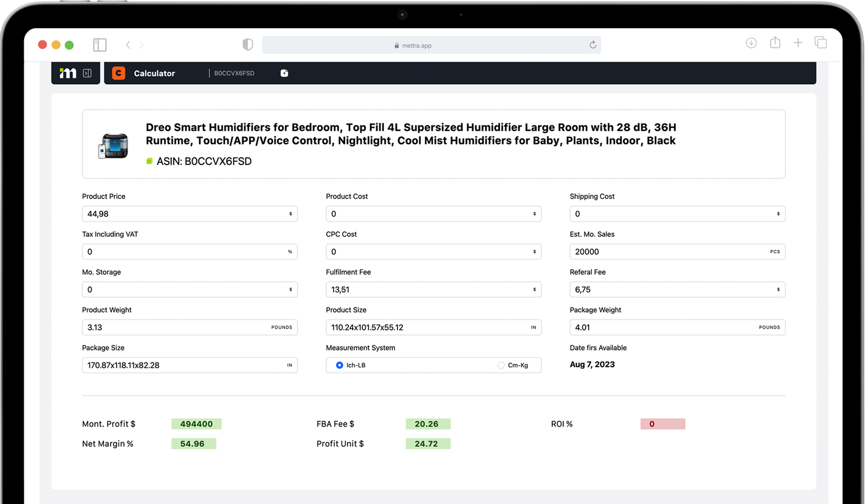Open the Calculator tab
Viewport: 865px width, 504px height.
(x=154, y=73)
